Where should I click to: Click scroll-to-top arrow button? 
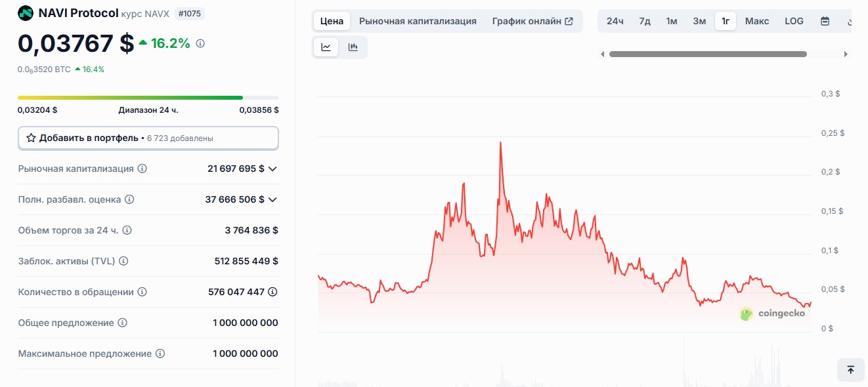click(x=851, y=370)
